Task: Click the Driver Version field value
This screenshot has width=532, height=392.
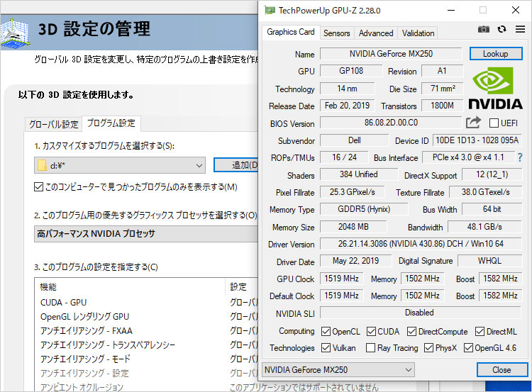Action: click(421, 243)
